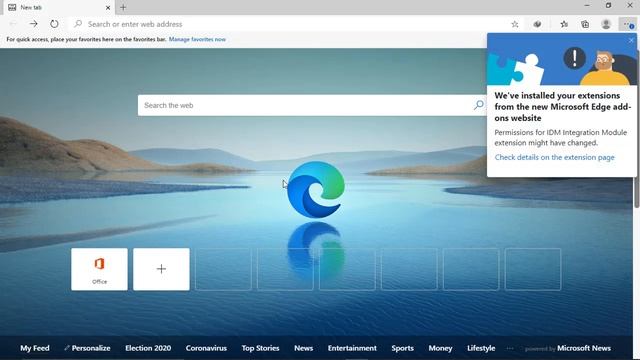
Task: Open Check details on the extension page
Action: tap(554, 157)
